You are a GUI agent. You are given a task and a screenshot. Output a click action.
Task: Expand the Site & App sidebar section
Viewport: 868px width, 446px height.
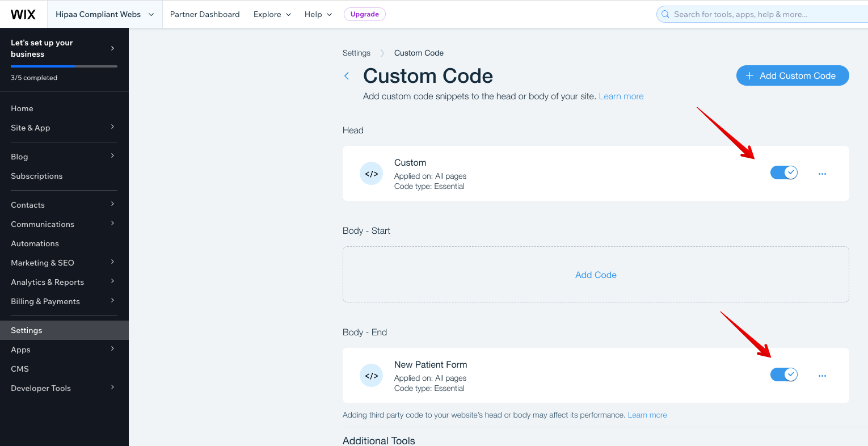click(x=62, y=128)
